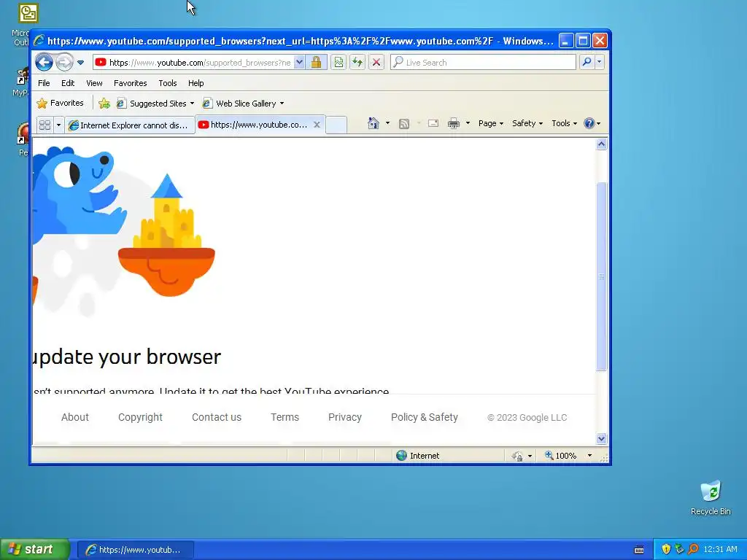Screen dimensions: 747x560
Task: Click the Forward navigation arrow
Action: point(64,63)
